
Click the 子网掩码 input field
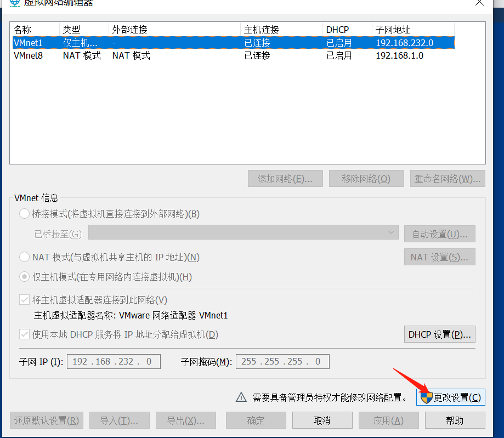282,361
